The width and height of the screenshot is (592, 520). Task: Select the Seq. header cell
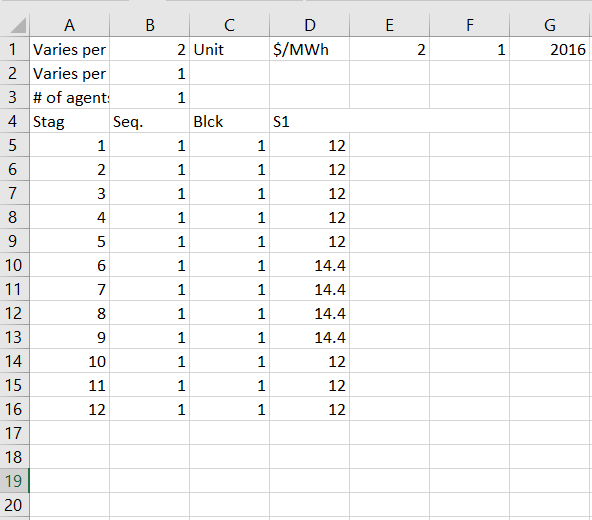(150, 121)
